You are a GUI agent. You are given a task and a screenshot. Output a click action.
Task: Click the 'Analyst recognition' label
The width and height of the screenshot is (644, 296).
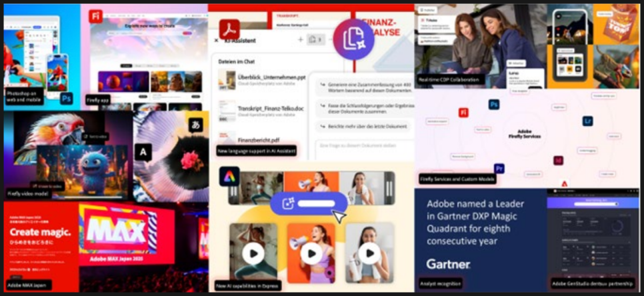click(441, 283)
